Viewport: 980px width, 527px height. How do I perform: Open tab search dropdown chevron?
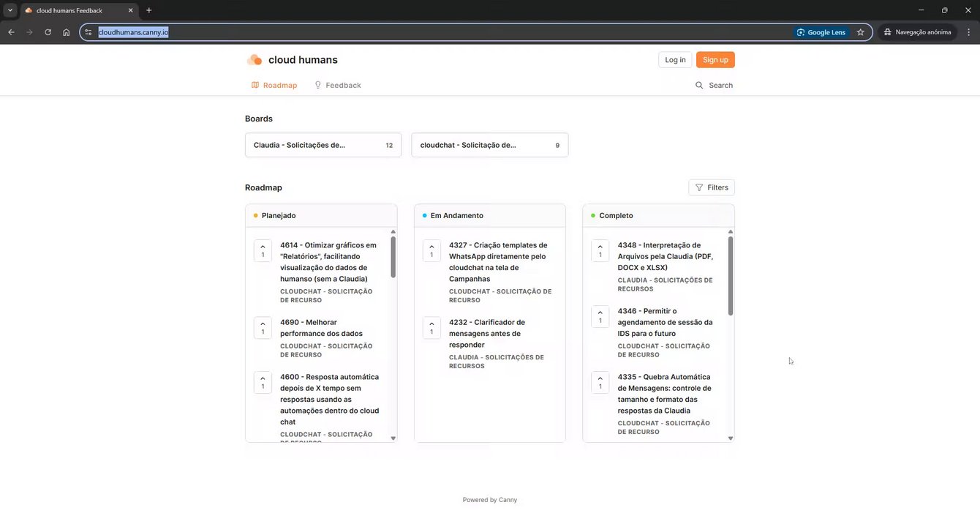[x=10, y=10]
